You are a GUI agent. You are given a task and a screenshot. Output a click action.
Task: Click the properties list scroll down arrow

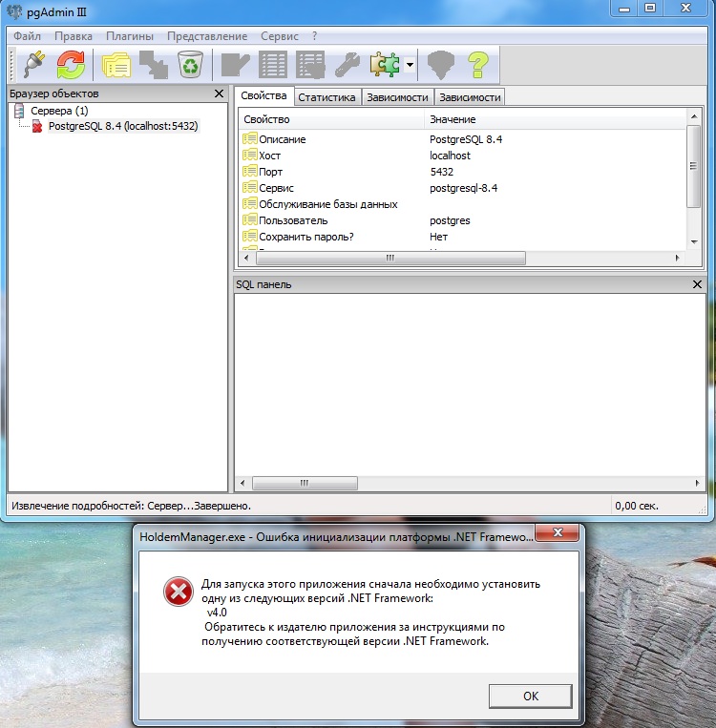click(x=694, y=242)
